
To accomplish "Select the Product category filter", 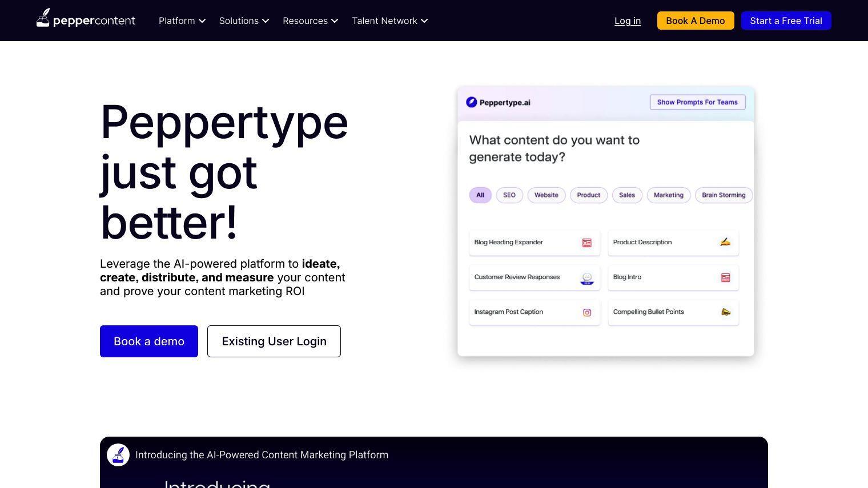I will point(589,195).
